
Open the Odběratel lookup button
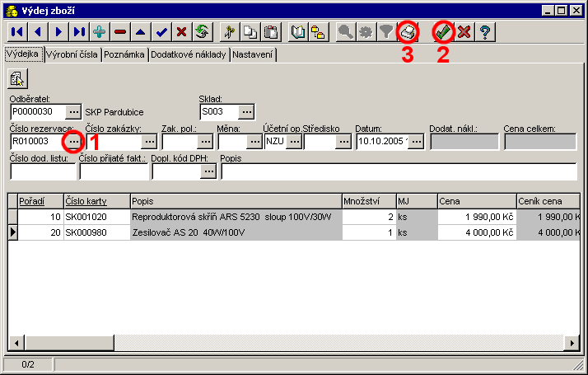click(x=73, y=111)
